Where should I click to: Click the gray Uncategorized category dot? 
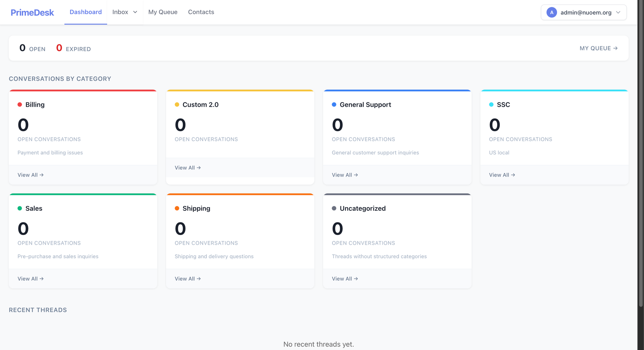334,208
